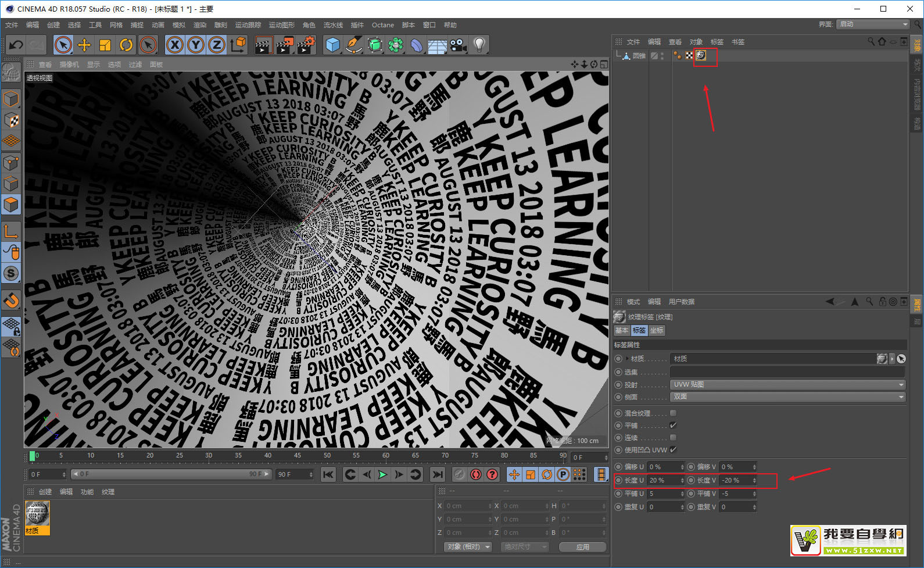Open the Array modeling objects icon

point(396,45)
